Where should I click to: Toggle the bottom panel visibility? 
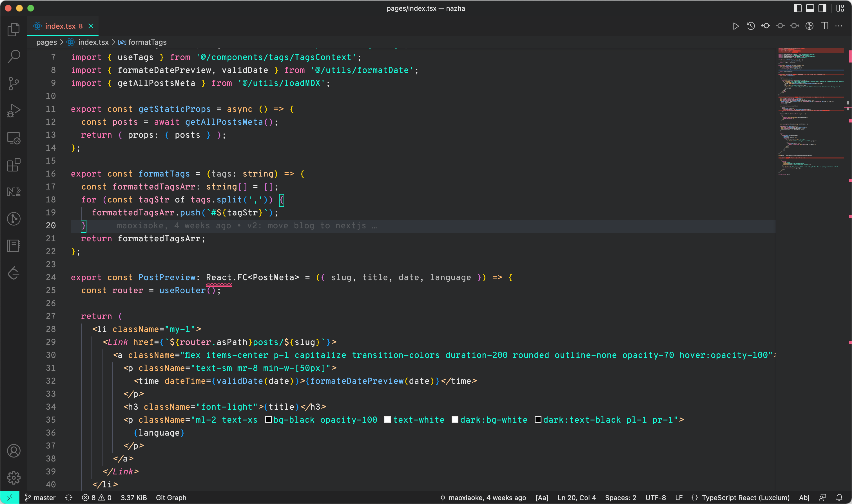(x=810, y=8)
